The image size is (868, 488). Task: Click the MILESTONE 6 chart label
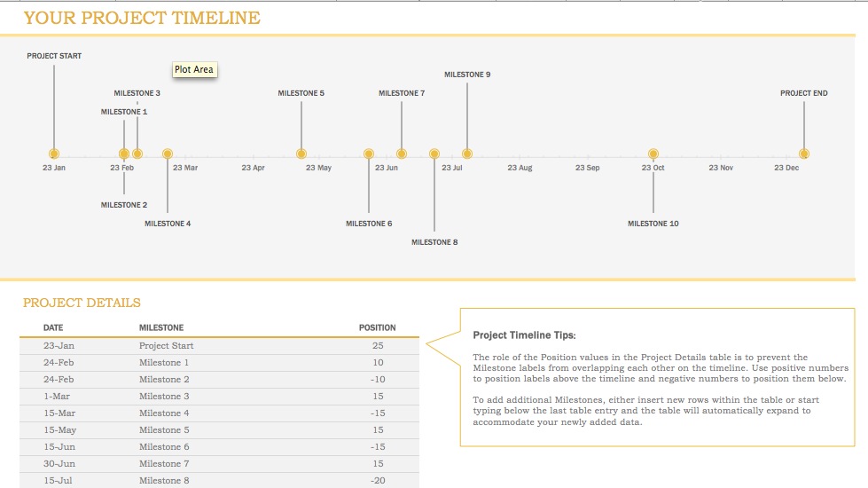[369, 224]
